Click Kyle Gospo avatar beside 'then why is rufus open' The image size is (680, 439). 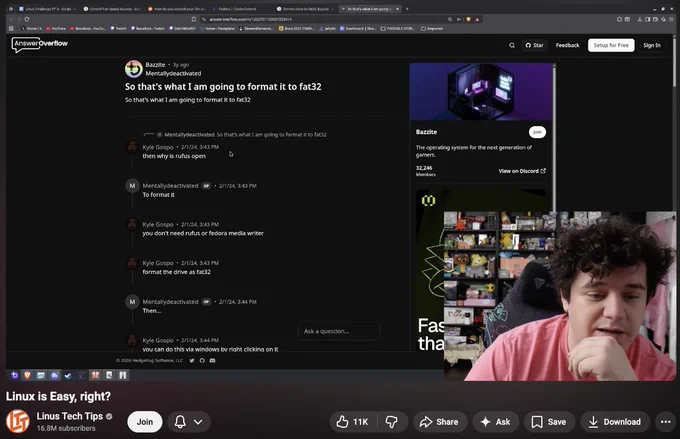point(132,147)
